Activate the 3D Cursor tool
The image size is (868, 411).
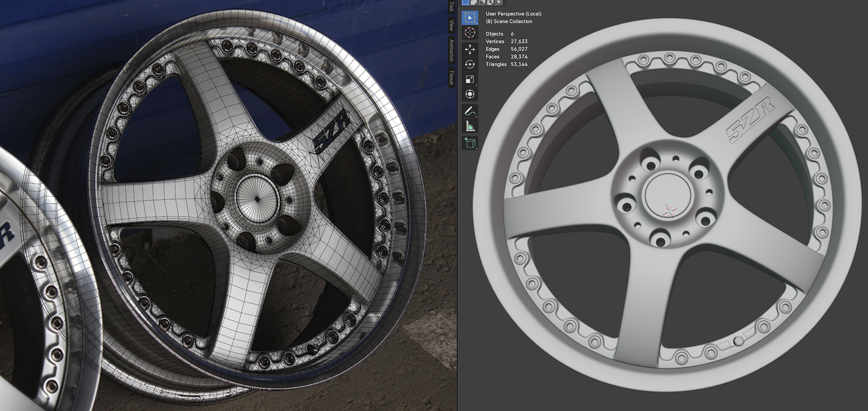(x=470, y=33)
